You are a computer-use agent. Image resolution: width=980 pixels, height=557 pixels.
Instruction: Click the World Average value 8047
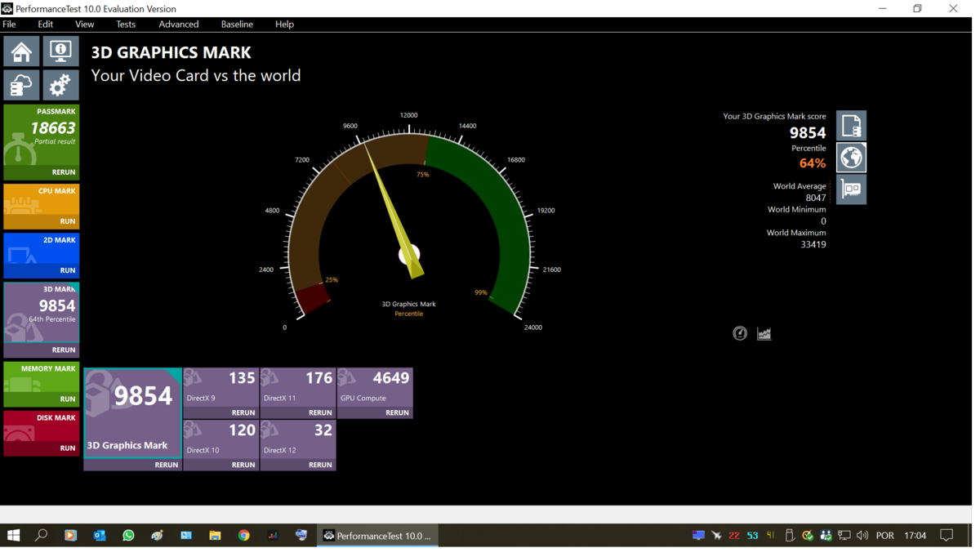[x=815, y=198]
